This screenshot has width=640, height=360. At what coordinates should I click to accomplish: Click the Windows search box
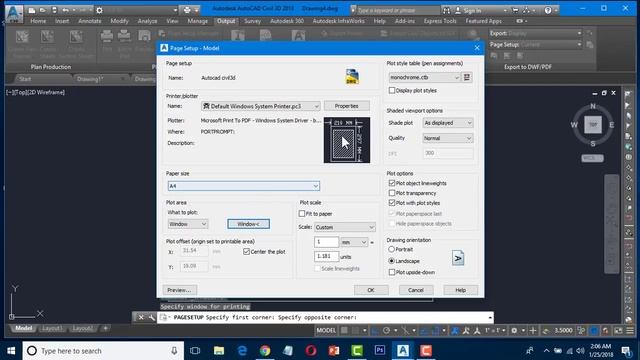(x=103, y=351)
